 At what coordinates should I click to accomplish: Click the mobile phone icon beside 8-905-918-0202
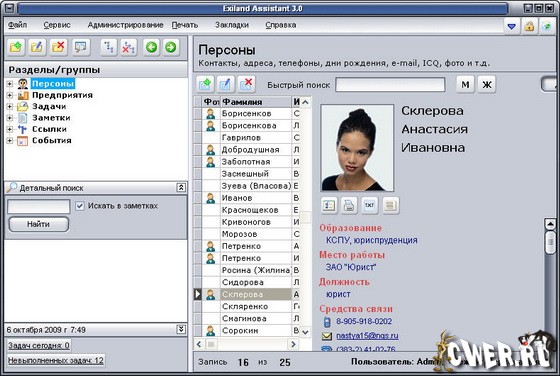[x=327, y=322]
